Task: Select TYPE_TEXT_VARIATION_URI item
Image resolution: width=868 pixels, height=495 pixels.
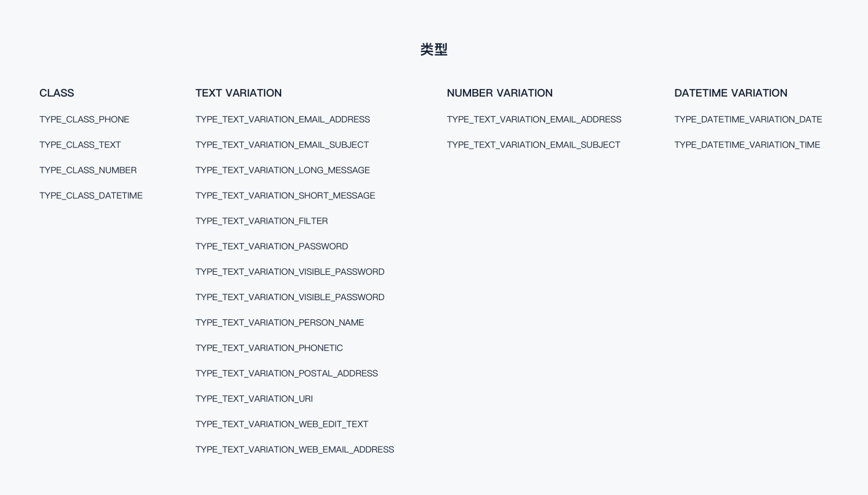Action: pos(254,400)
